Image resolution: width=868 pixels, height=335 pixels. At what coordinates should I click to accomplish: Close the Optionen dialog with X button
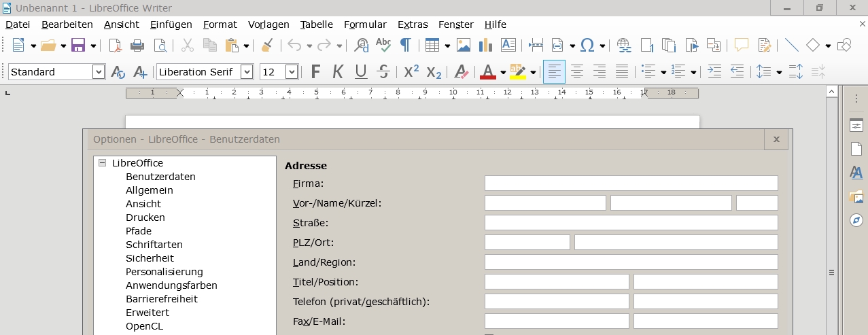click(x=776, y=139)
